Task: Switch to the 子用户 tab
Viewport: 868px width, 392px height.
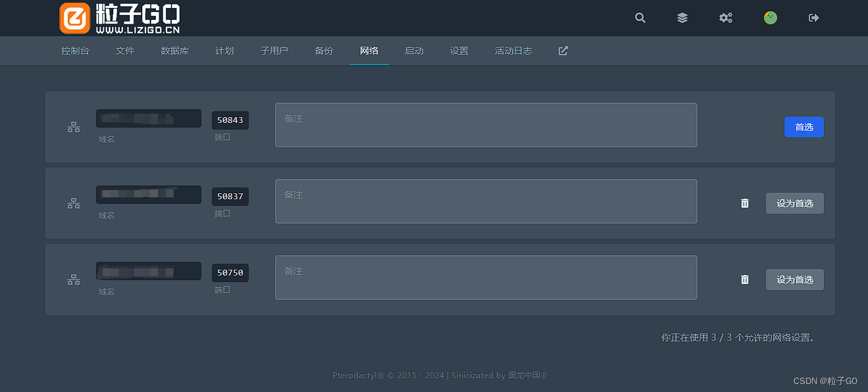Action: (274, 51)
